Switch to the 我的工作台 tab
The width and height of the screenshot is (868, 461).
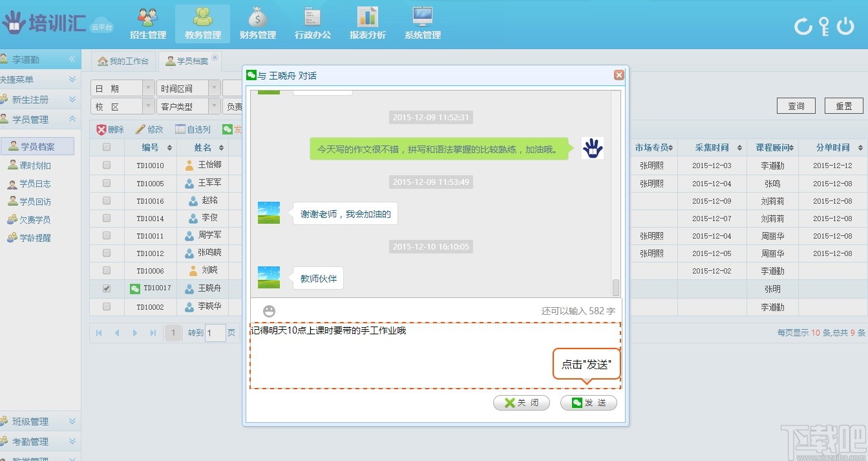123,61
